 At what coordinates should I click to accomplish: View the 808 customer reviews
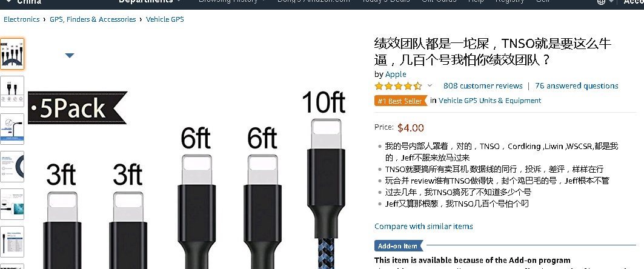pyautogui.click(x=483, y=86)
